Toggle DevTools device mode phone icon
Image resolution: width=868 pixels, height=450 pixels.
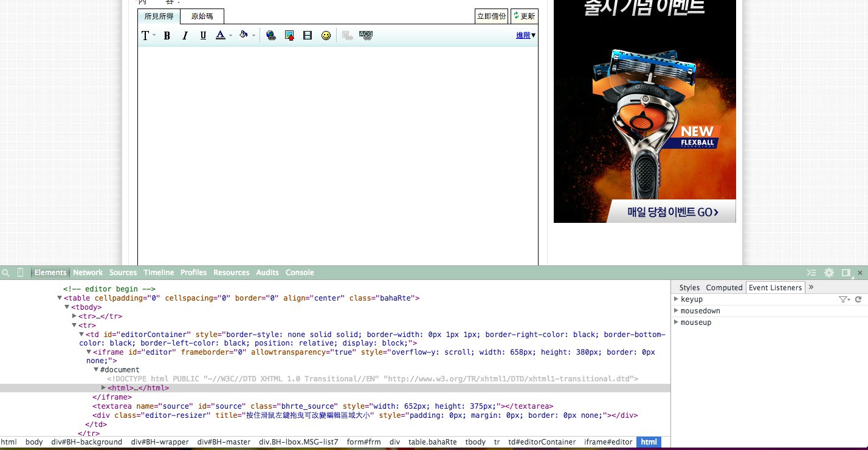point(20,273)
